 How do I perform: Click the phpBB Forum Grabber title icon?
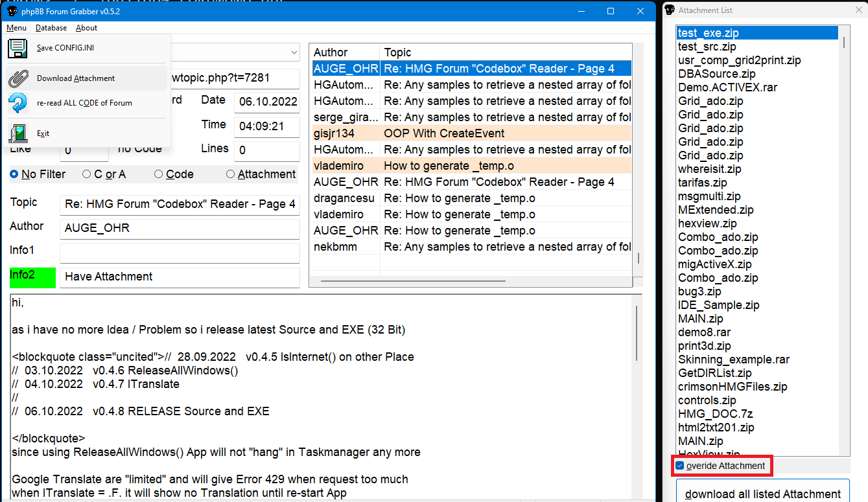click(12, 12)
